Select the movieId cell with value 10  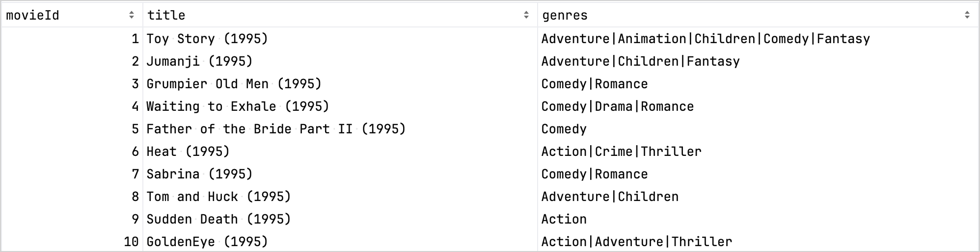coord(131,242)
